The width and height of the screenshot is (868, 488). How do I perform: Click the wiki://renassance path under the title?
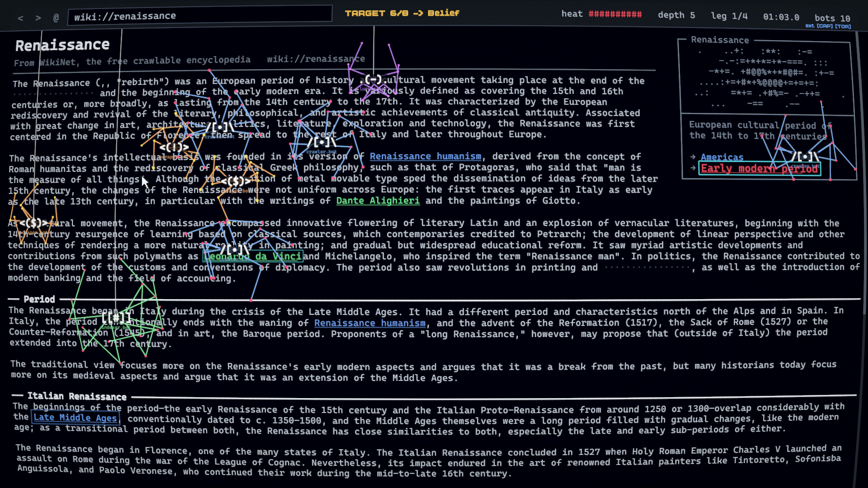pyautogui.click(x=316, y=59)
